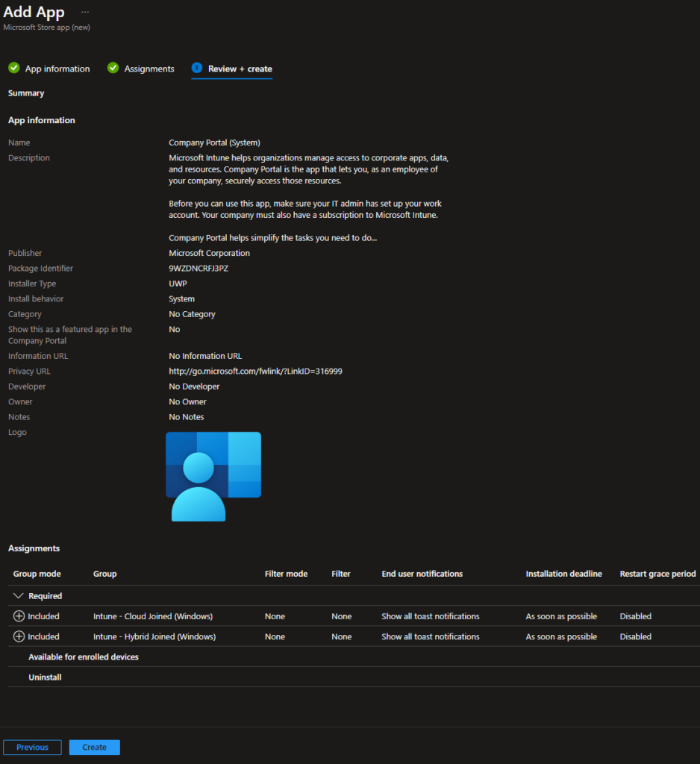Click the Company Portal logo image

pos(213,475)
